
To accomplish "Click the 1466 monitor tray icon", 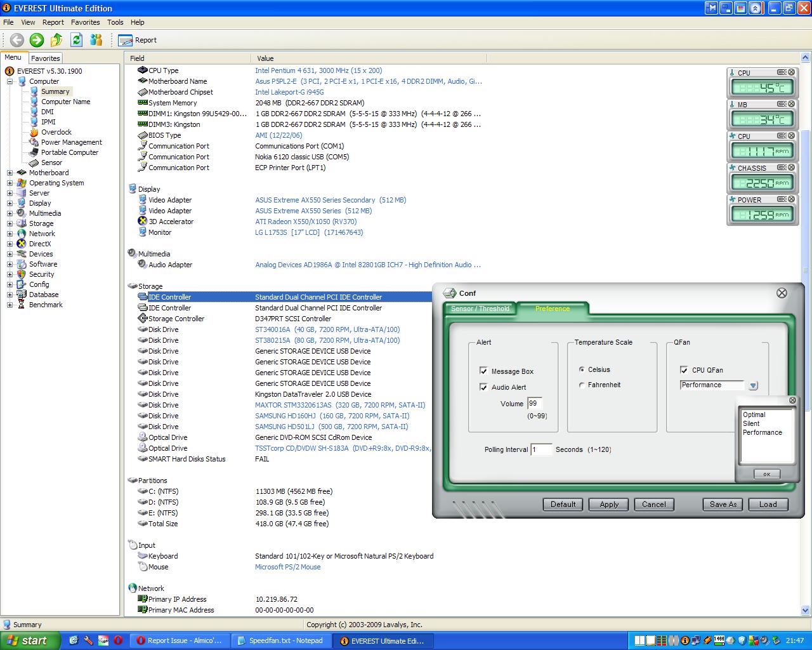I will coord(719,640).
